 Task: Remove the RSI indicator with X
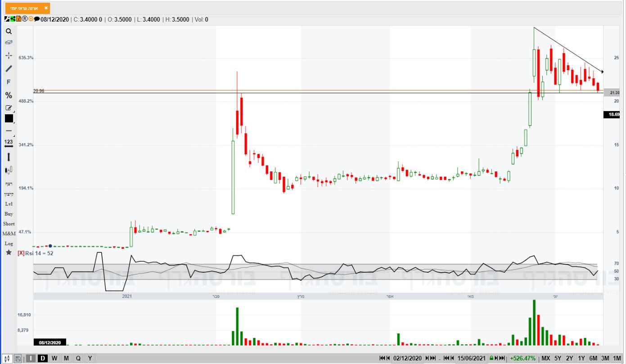pos(21,253)
